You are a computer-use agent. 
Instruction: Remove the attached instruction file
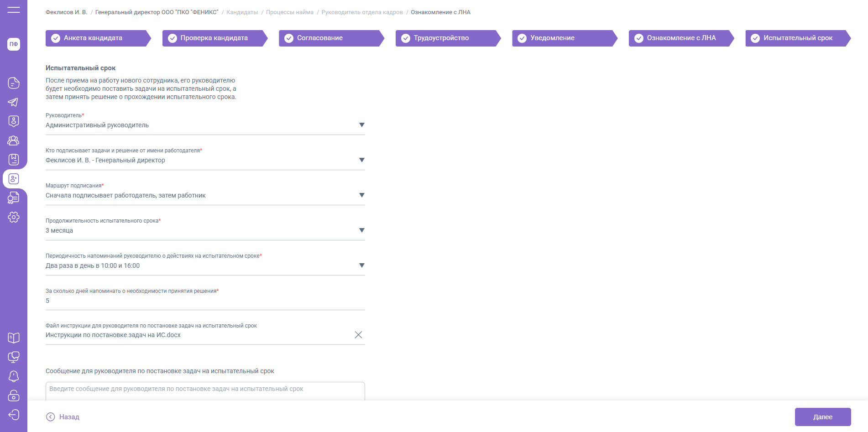(x=358, y=335)
